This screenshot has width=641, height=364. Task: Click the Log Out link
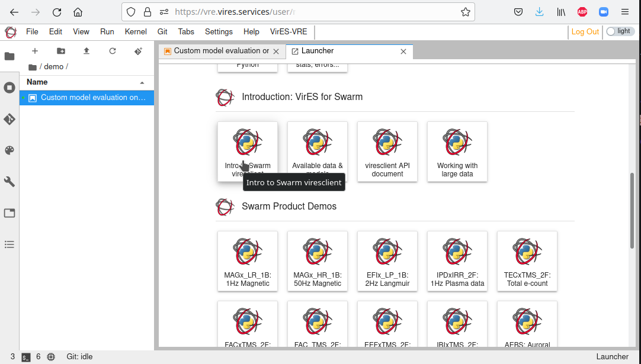tap(585, 32)
